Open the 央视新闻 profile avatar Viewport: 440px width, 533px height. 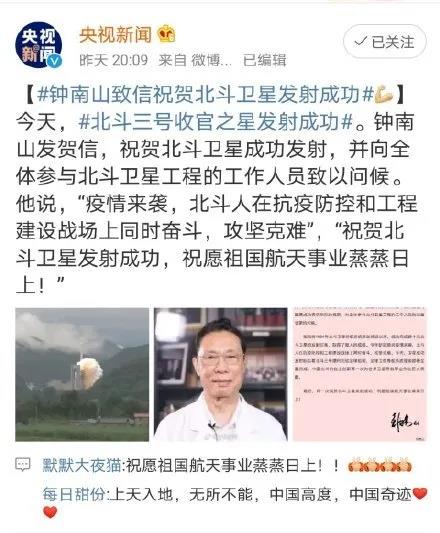[38, 45]
